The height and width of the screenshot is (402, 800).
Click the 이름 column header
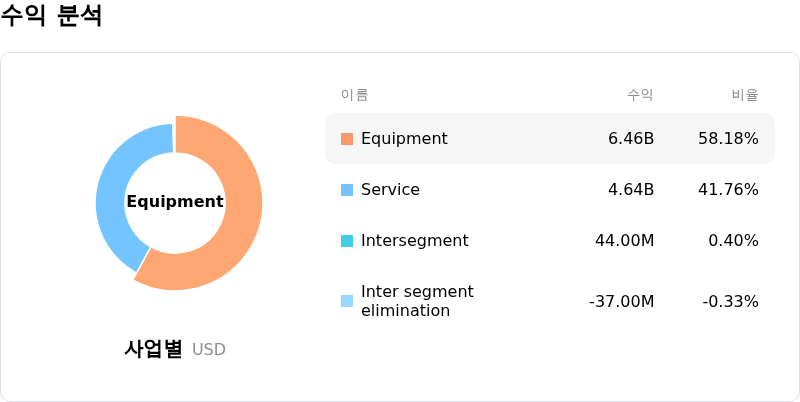pos(355,95)
